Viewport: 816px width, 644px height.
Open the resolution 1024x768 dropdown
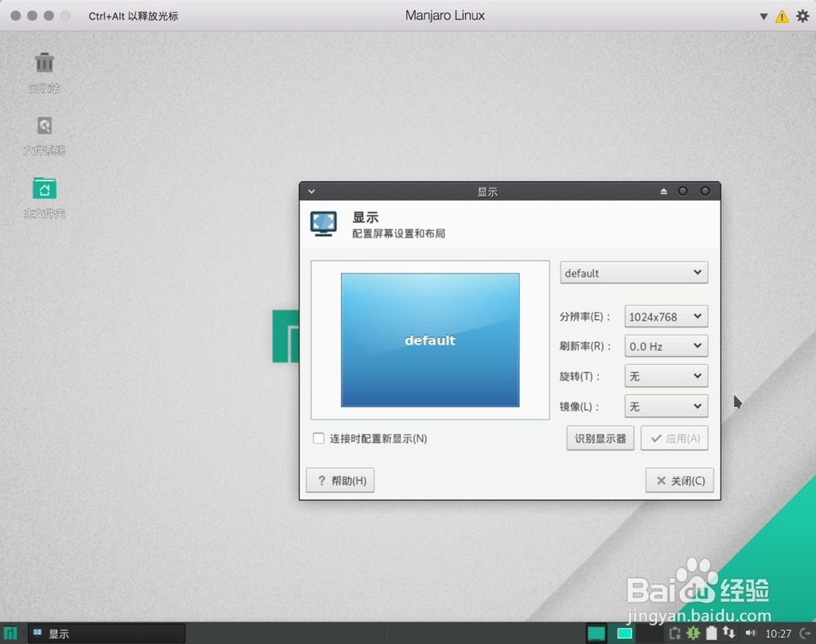click(666, 317)
